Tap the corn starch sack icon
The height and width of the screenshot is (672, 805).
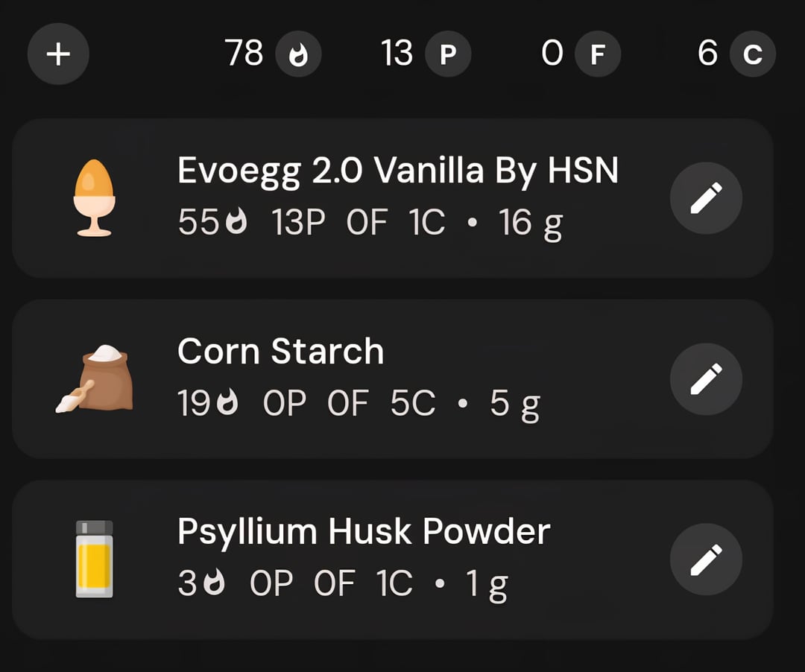pyautogui.click(x=95, y=379)
